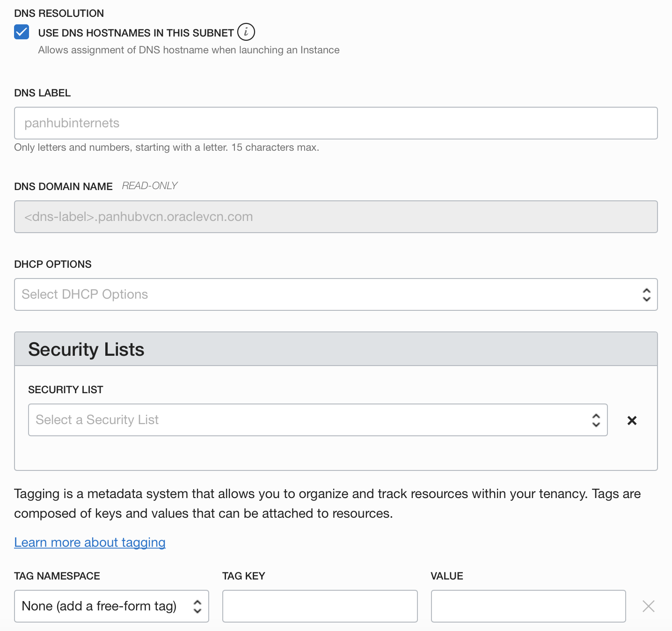Remove the security list row with X
The image size is (672, 631).
pos(632,420)
